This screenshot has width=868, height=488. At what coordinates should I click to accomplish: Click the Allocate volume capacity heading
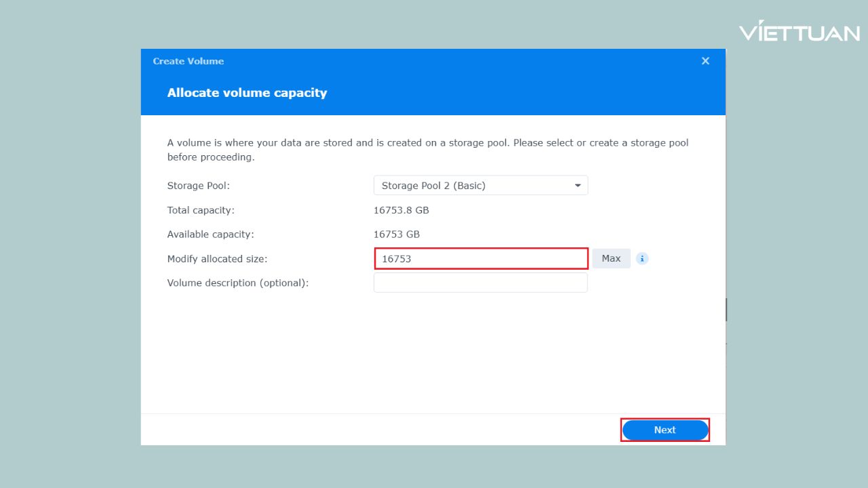(x=247, y=92)
